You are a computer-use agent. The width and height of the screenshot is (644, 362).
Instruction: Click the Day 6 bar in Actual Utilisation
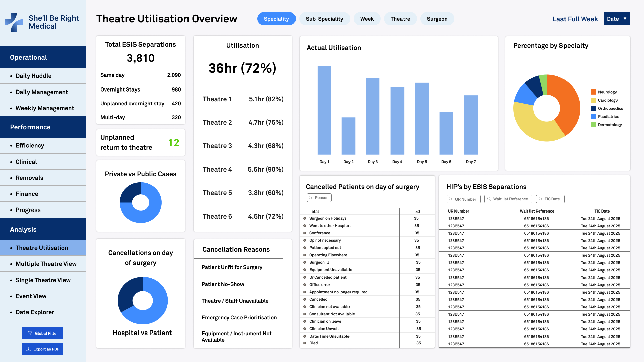click(446, 133)
